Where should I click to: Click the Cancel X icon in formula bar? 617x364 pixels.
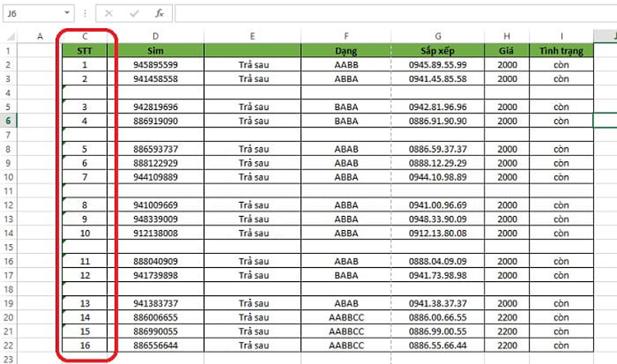pyautogui.click(x=109, y=14)
